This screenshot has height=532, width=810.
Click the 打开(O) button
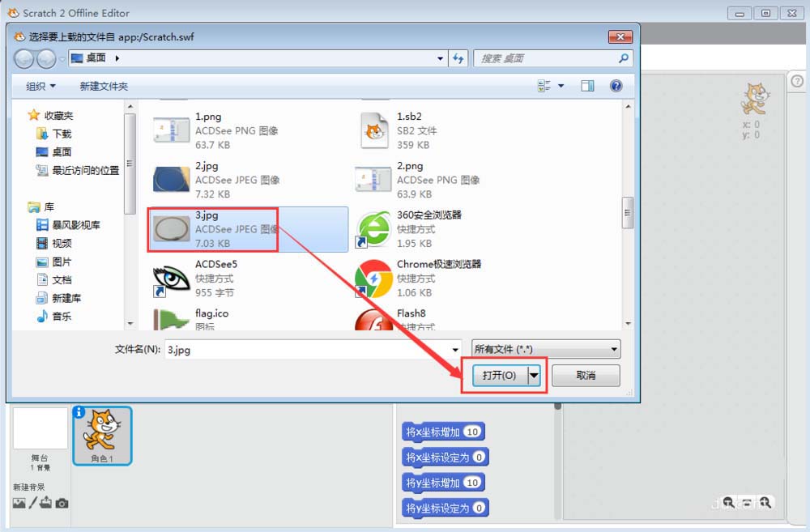click(500, 376)
